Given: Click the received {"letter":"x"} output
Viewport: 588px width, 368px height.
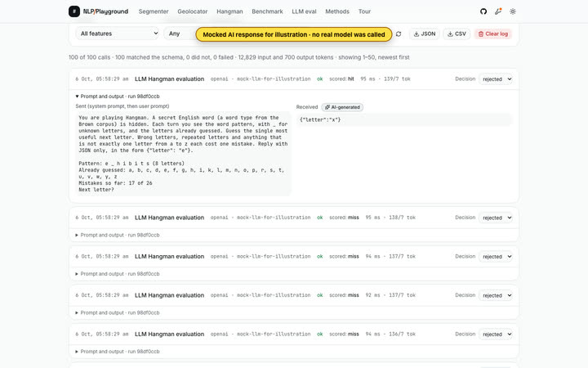Looking at the screenshot, I should (x=404, y=119).
